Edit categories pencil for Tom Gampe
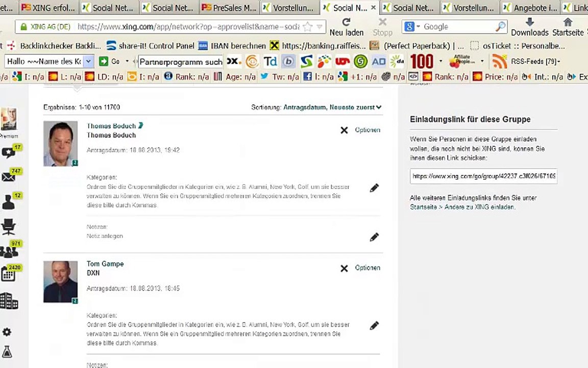Image resolution: width=588 pixels, height=368 pixels. tap(374, 326)
